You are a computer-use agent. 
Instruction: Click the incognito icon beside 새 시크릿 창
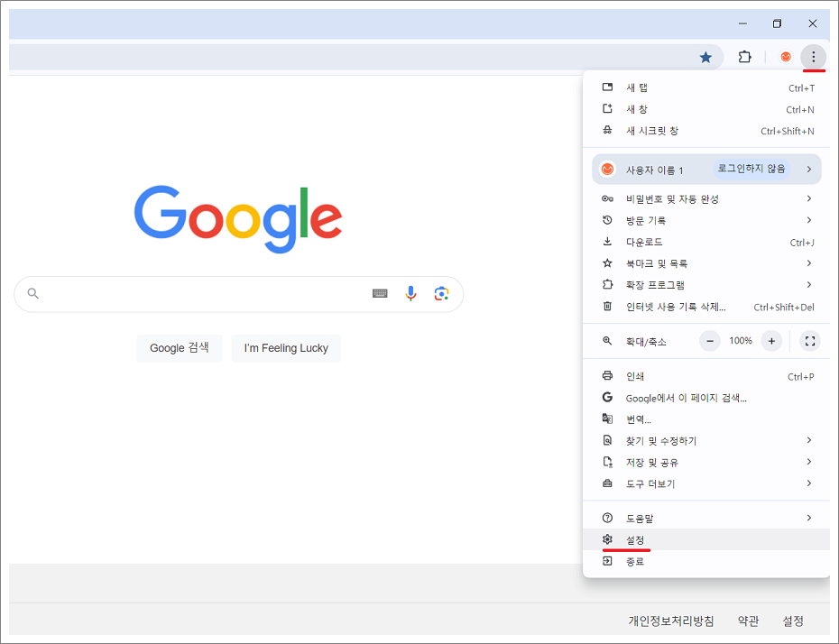tap(607, 130)
